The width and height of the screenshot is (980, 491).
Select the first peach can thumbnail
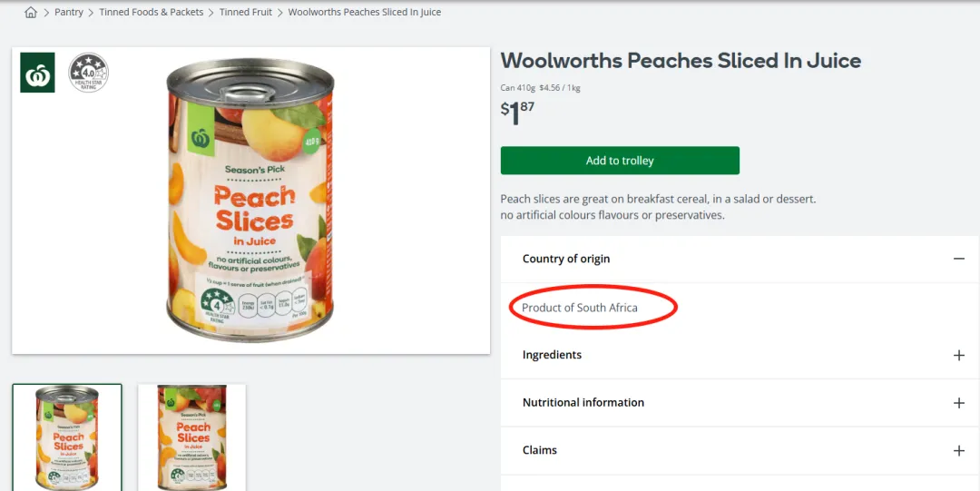pos(67,437)
